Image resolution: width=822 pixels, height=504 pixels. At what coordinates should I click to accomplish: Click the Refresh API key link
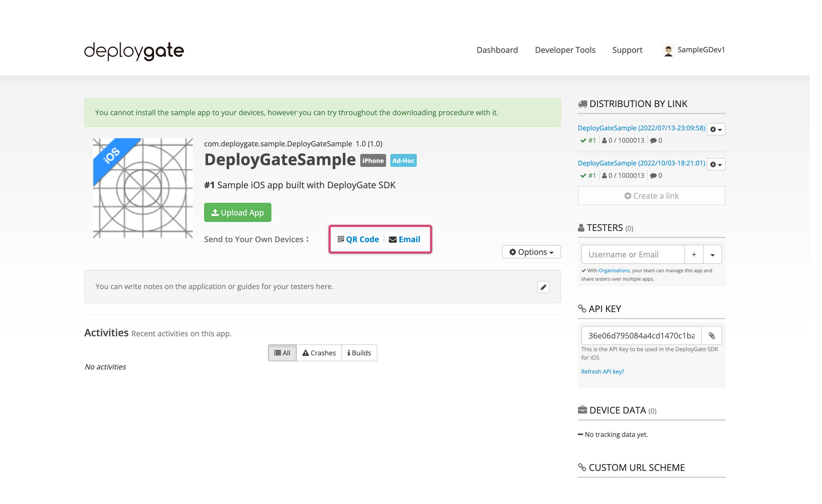602,371
